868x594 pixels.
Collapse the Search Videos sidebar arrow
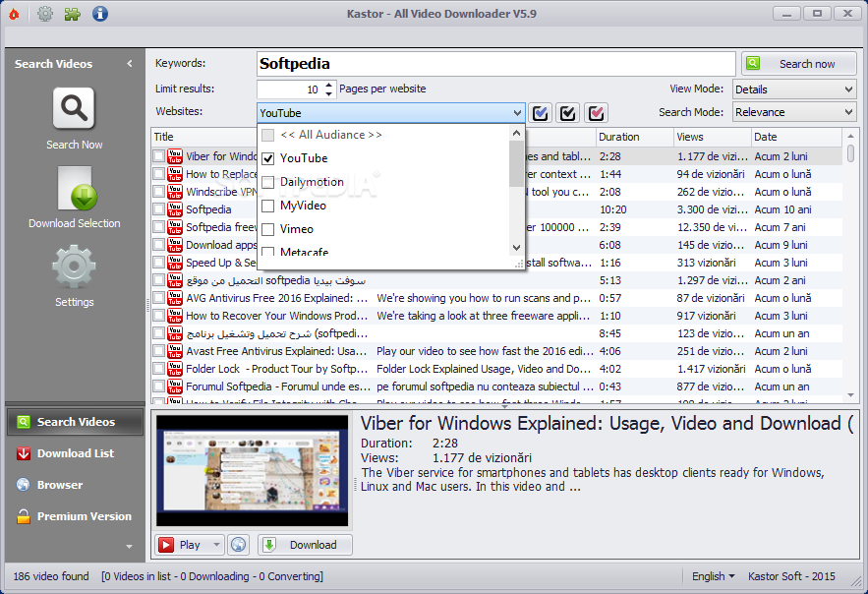click(130, 64)
